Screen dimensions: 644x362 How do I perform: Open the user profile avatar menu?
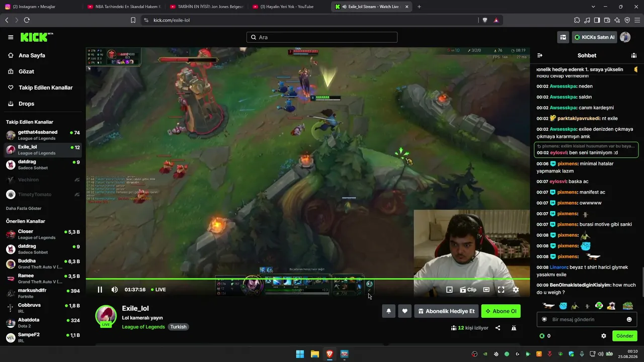click(625, 37)
